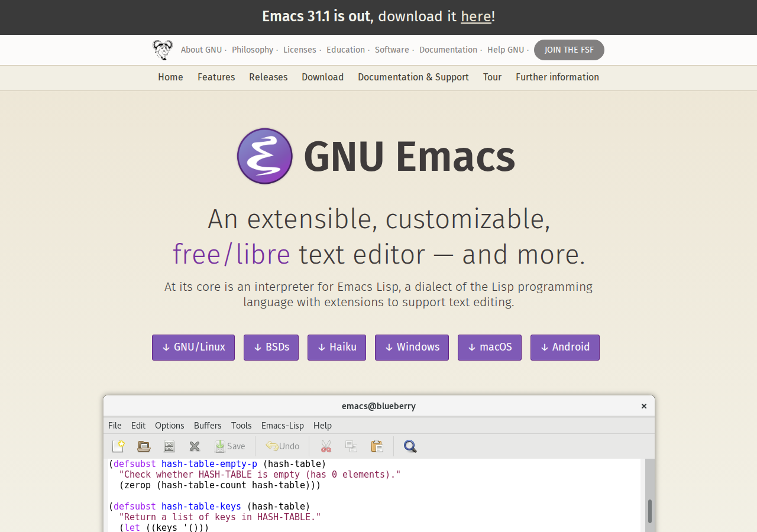Click the Emacs editor vertical scrollbar thumb

tap(650, 511)
